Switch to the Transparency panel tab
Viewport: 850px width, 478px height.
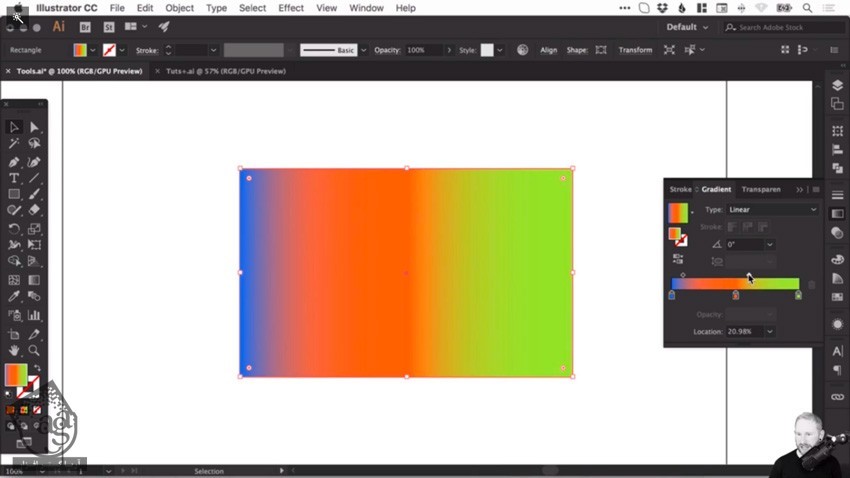761,189
